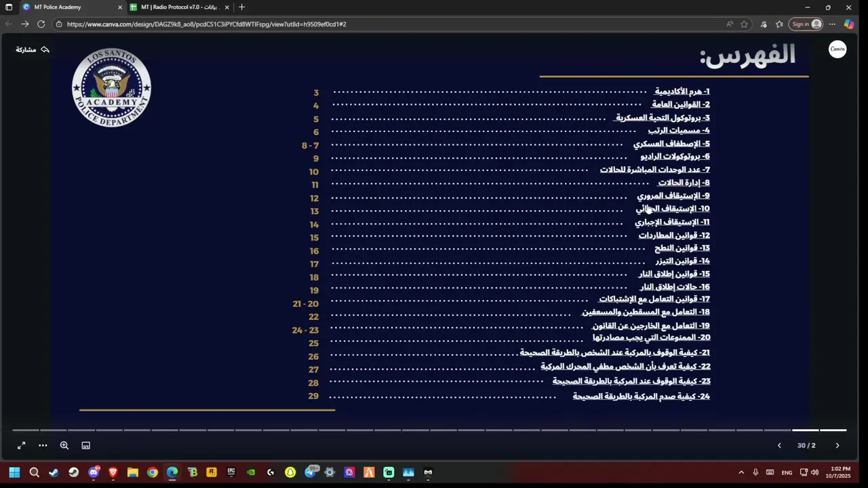
Task: Open the favorites list toolbar icon
Action: click(779, 24)
